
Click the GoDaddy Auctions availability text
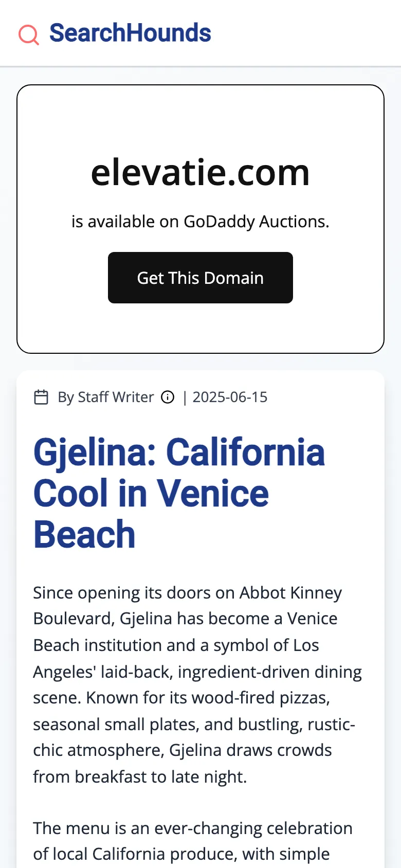[x=200, y=222]
